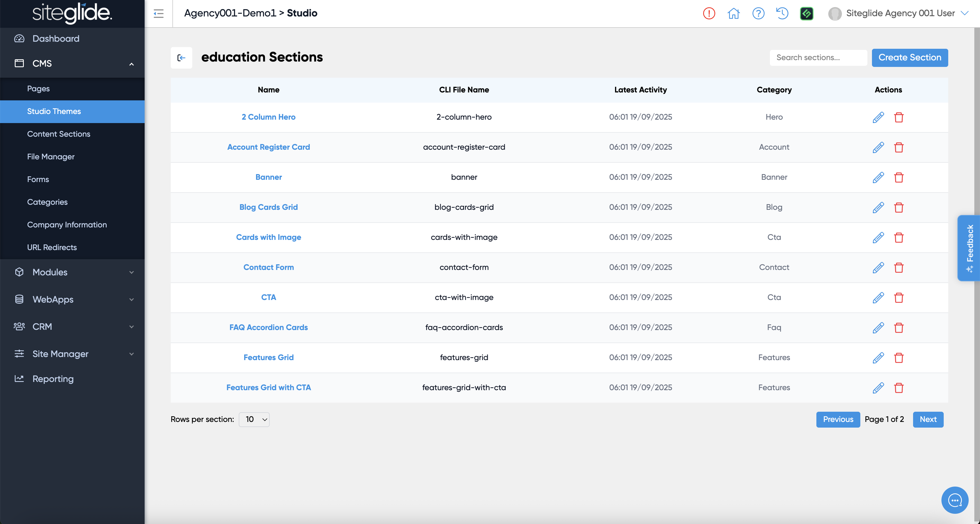Open the home icon in header
The image size is (980, 524).
tap(734, 13)
